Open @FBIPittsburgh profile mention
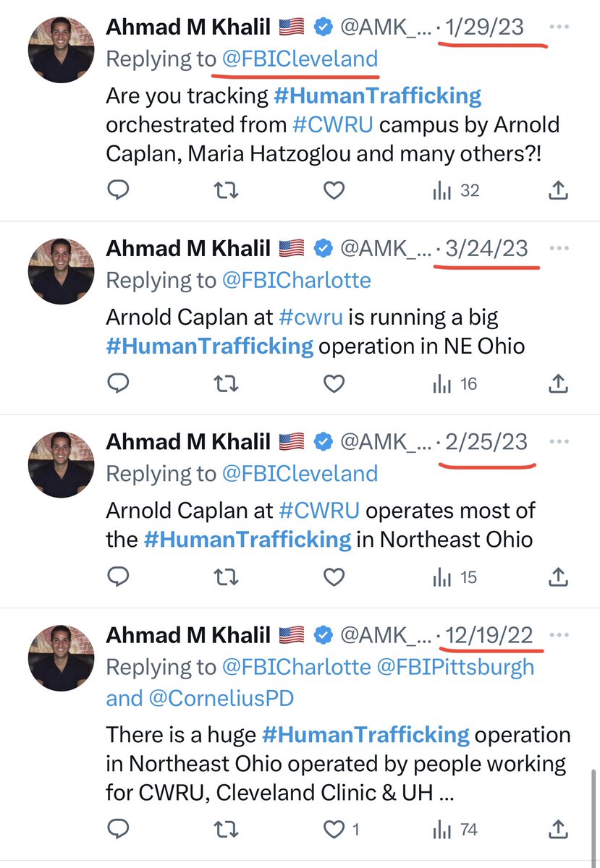This screenshot has width=600, height=868. (457, 666)
